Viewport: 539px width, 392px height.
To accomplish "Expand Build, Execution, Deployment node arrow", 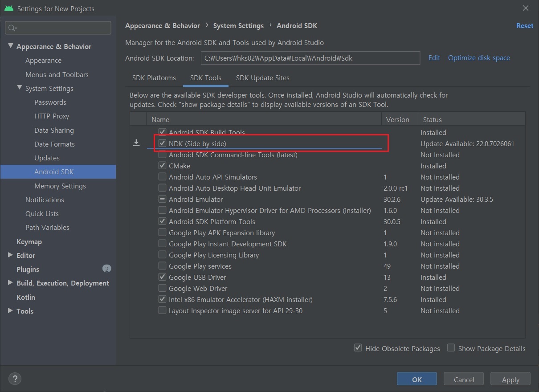I will 11,282.
